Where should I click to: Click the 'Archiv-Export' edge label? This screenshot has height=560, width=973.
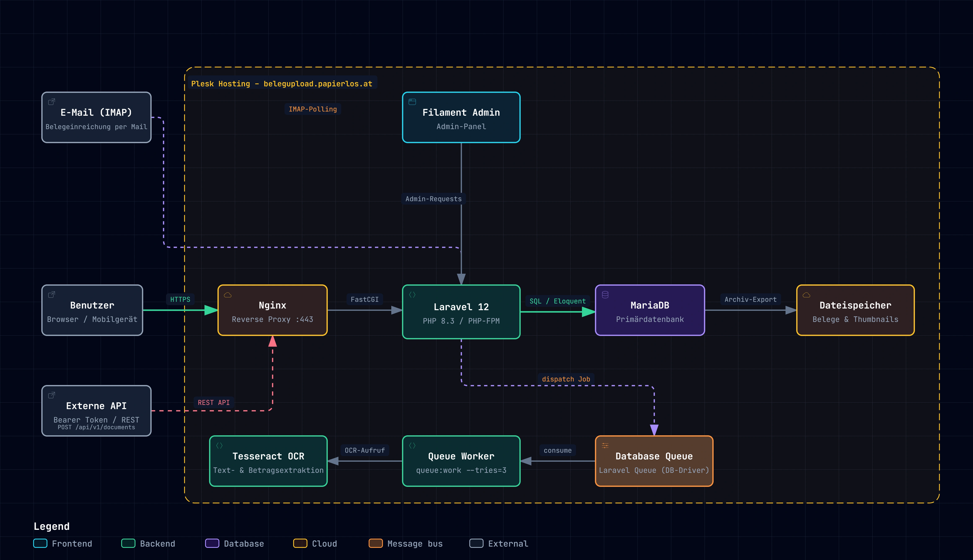click(750, 299)
